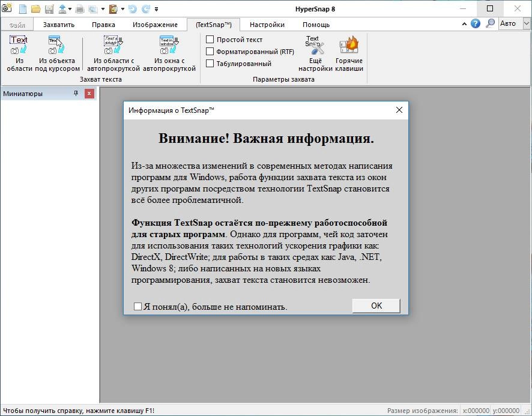The width and height of the screenshot is (532, 416).
Task: Pin the Миниатюры panel
Action: pos(76,93)
